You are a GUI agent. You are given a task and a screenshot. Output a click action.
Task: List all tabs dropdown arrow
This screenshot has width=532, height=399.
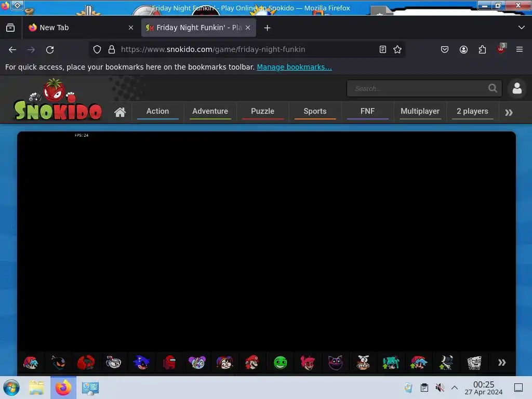pos(522,28)
